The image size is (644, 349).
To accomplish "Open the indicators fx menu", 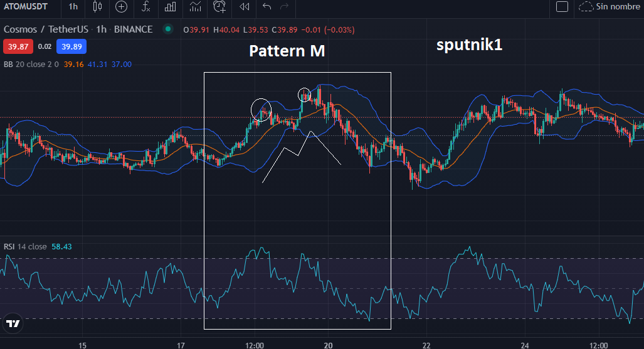I will tap(146, 6).
